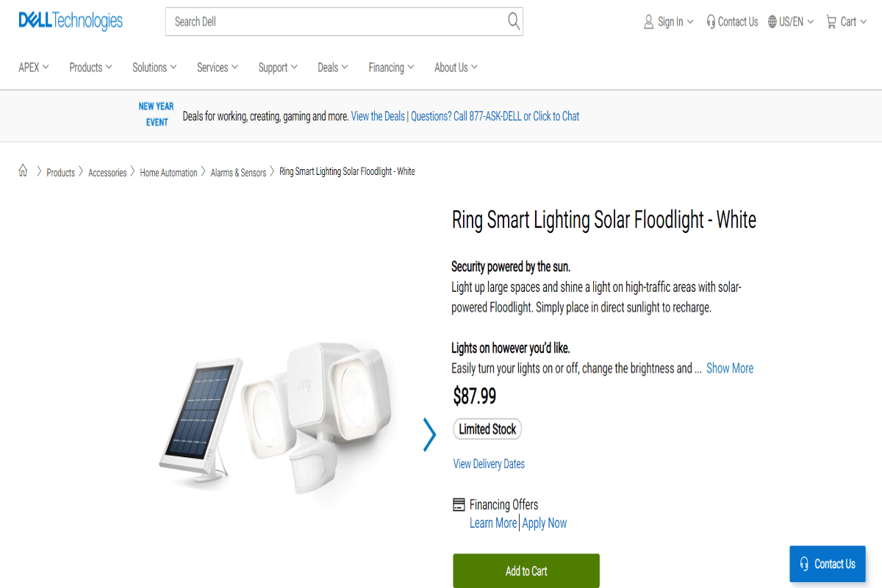Image resolution: width=882 pixels, height=588 pixels.
Task: Select the Sign In account icon
Action: coord(648,21)
